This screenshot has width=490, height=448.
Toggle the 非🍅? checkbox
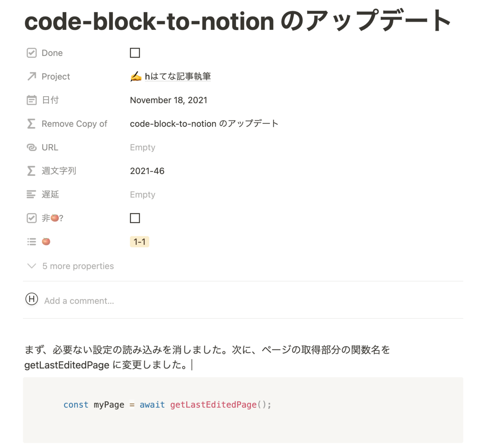click(135, 218)
